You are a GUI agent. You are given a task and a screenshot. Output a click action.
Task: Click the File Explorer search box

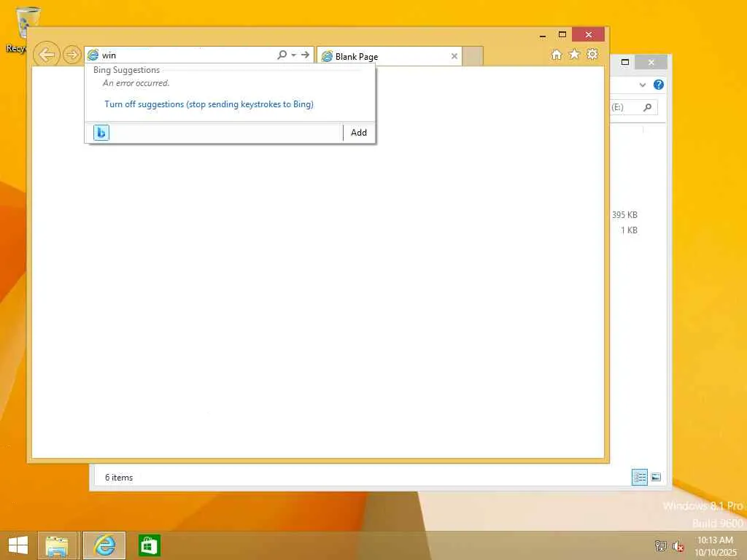634,107
